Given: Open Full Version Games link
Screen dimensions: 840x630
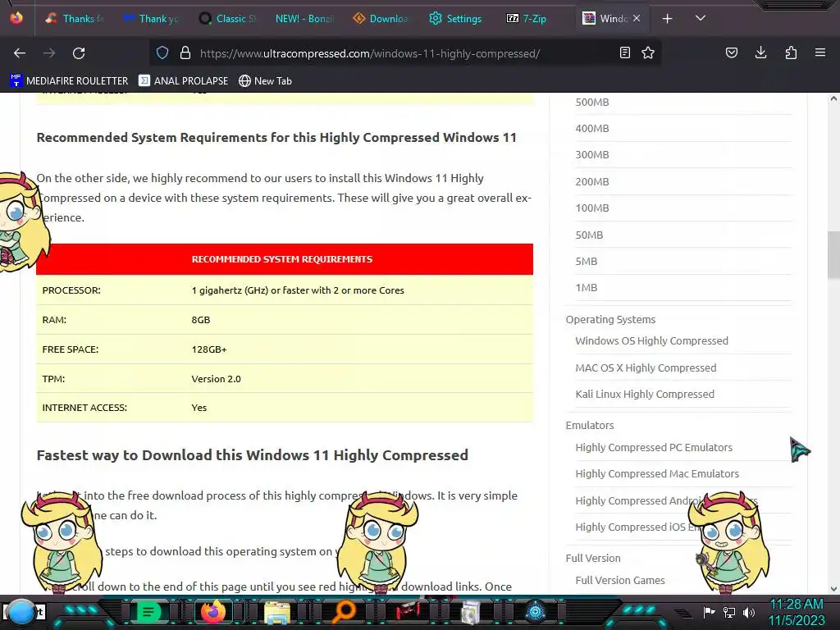Looking at the screenshot, I should (x=620, y=580).
